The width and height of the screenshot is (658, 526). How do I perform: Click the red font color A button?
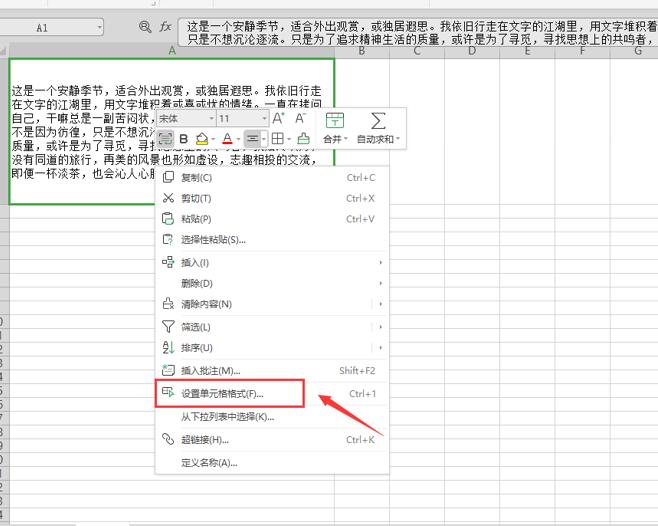pos(227,139)
